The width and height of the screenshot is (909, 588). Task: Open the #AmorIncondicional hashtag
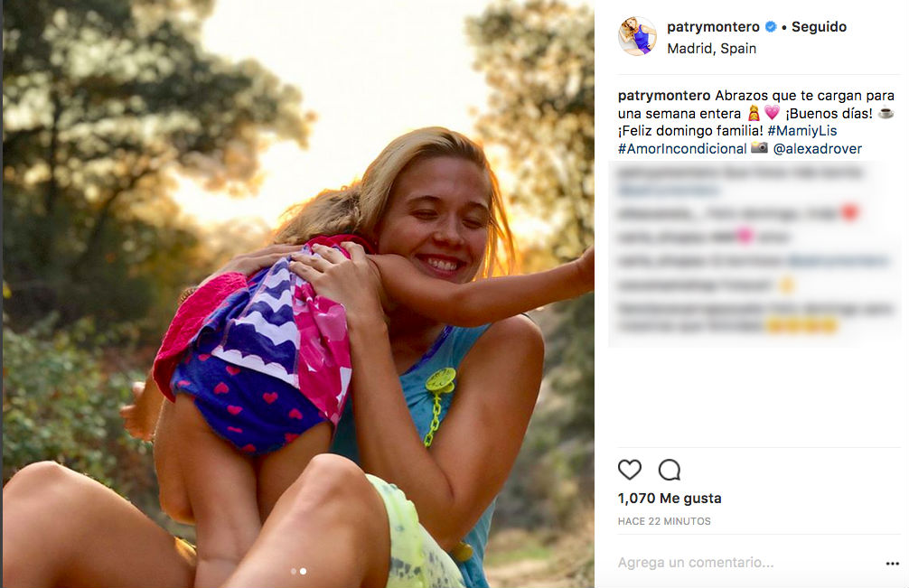[682, 148]
